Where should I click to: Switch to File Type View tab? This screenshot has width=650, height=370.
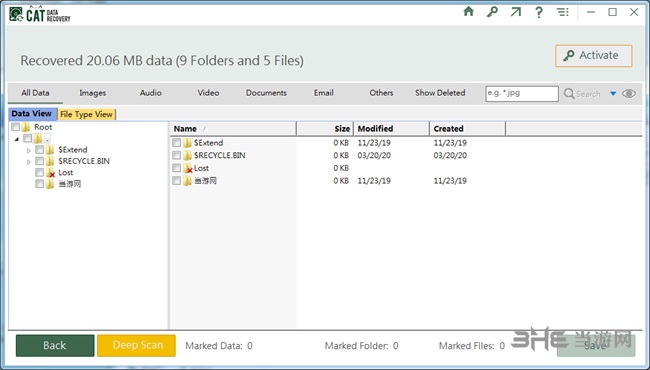pyautogui.click(x=86, y=114)
